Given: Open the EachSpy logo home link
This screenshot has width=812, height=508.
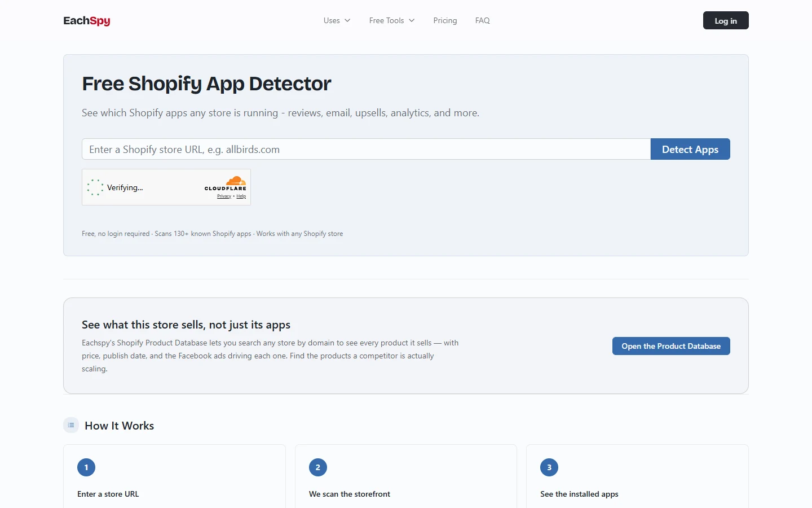Looking at the screenshot, I should [x=87, y=21].
